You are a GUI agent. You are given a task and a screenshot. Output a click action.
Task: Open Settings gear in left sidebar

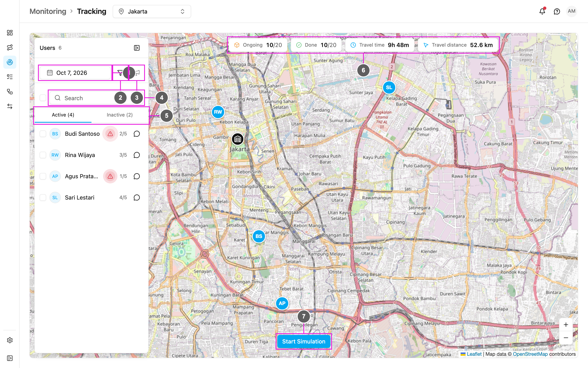[x=10, y=340]
